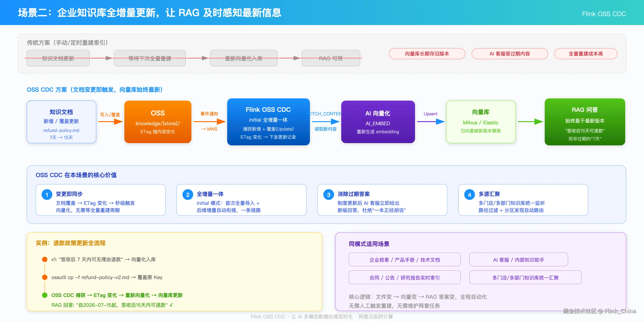The width and height of the screenshot is (644, 322).
Task: Click the → MNS label
Action: pyautogui.click(x=209, y=129)
